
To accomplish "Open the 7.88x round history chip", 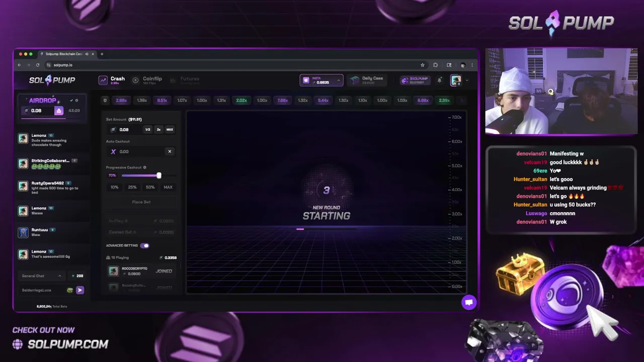I will coord(282,101).
